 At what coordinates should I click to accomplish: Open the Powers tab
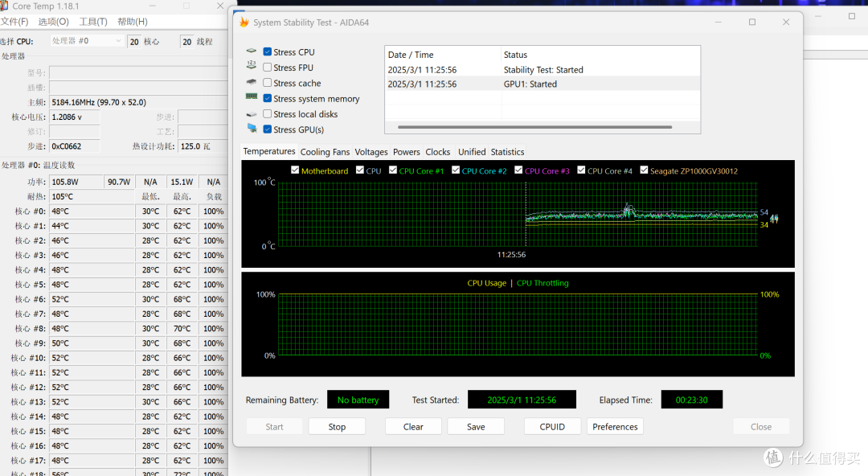pos(407,152)
